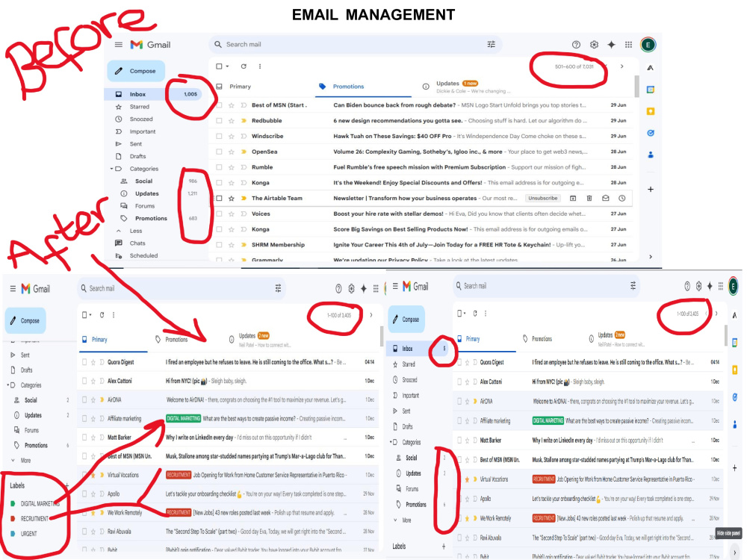The width and height of the screenshot is (747, 560).
Task: Open more options menu in top Gmail toolbar
Action: click(x=260, y=66)
